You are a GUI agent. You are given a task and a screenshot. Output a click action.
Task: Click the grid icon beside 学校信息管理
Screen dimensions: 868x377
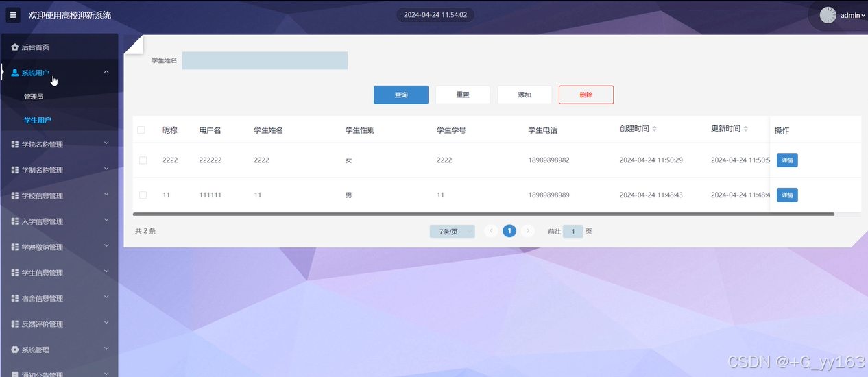(15, 196)
